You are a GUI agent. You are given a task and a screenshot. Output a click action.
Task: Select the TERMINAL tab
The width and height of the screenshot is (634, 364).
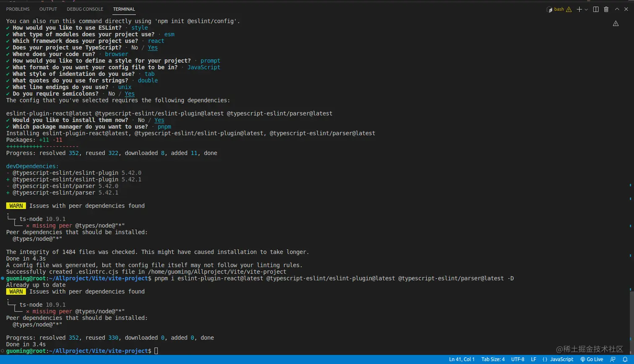pyautogui.click(x=124, y=9)
